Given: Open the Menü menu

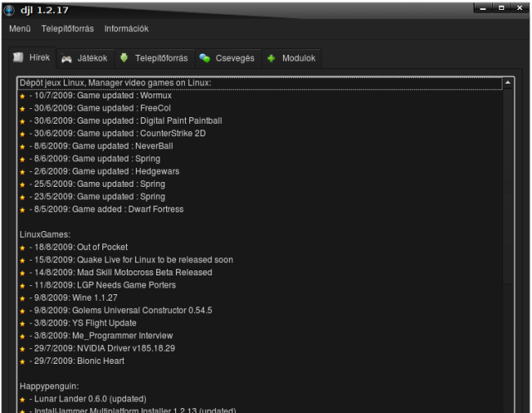Looking at the screenshot, I should (20, 29).
